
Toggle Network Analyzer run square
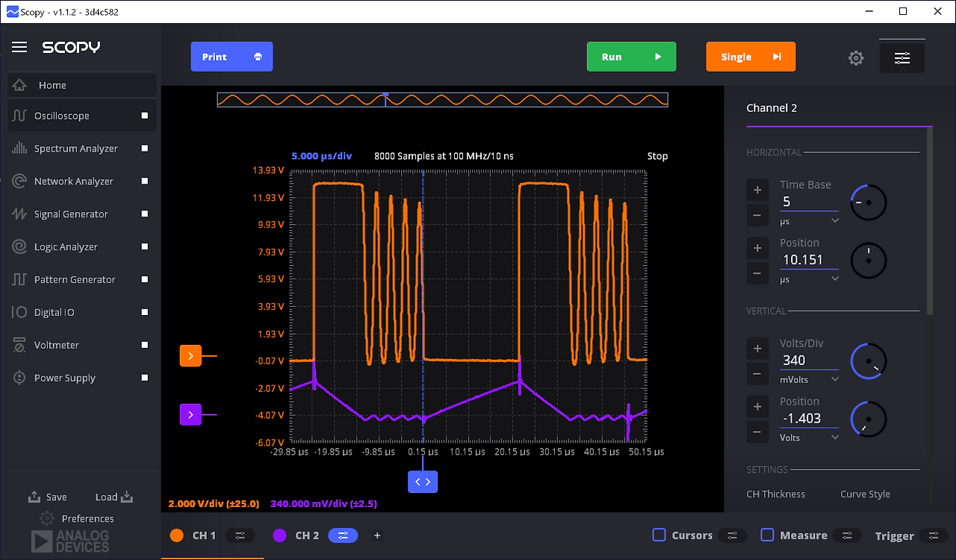pos(145,181)
